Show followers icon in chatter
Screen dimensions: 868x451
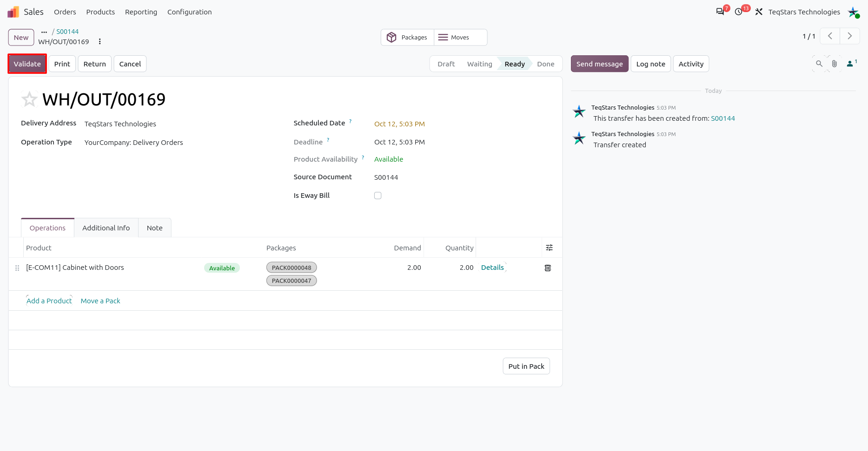852,63
